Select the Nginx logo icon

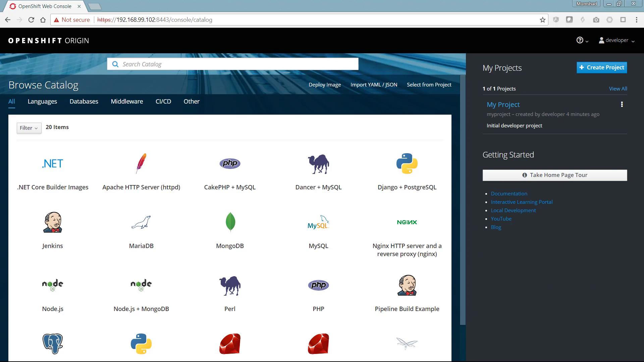407,222
